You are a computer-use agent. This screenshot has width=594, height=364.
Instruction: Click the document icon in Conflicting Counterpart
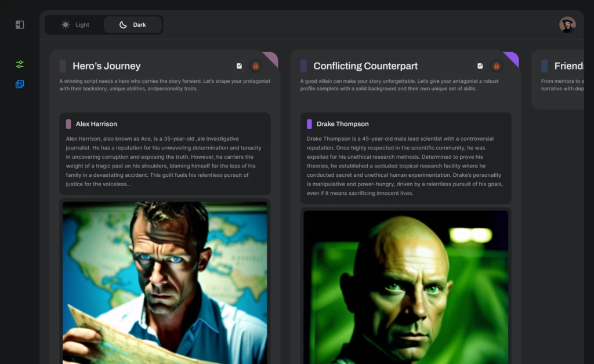tap(480, 66)
